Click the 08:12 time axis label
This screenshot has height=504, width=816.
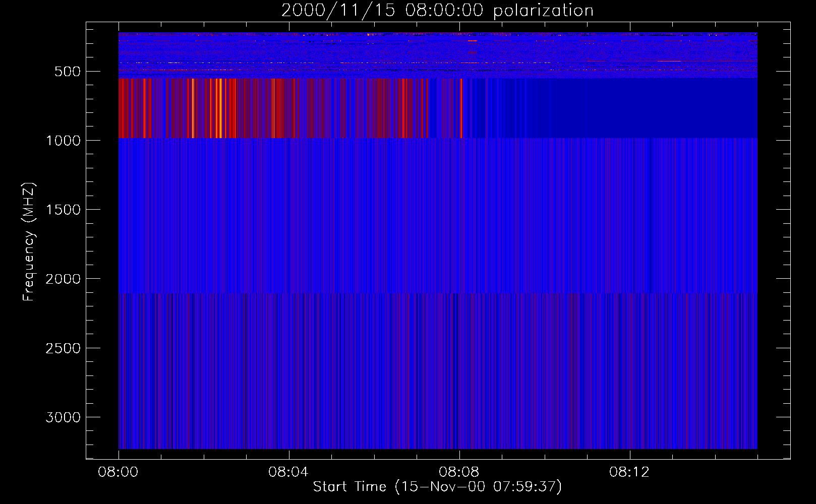click(x=629, y=472)
